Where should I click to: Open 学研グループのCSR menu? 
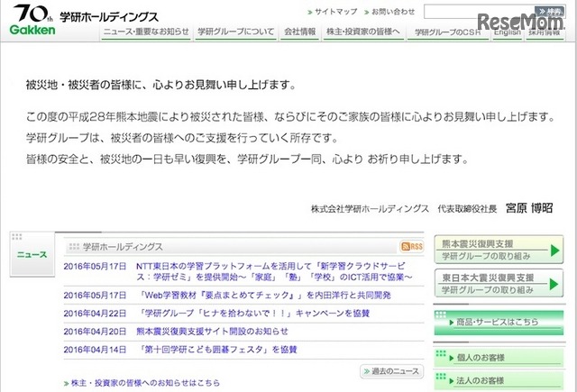(448, 32)
